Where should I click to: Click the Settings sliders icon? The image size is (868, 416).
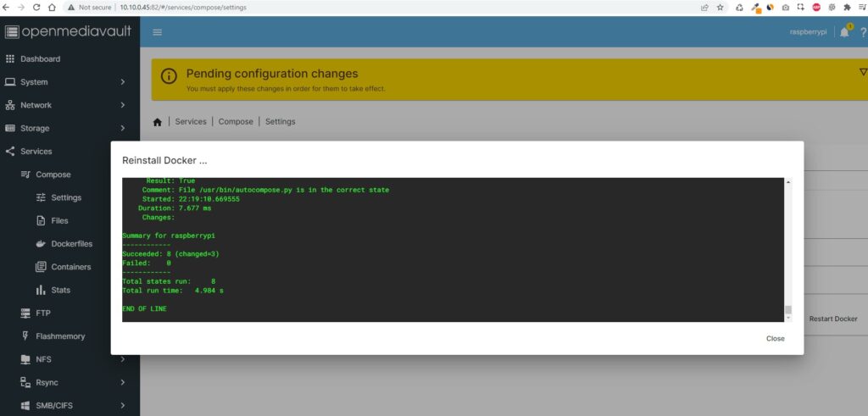pyautogui.click(x=41, y=197)
